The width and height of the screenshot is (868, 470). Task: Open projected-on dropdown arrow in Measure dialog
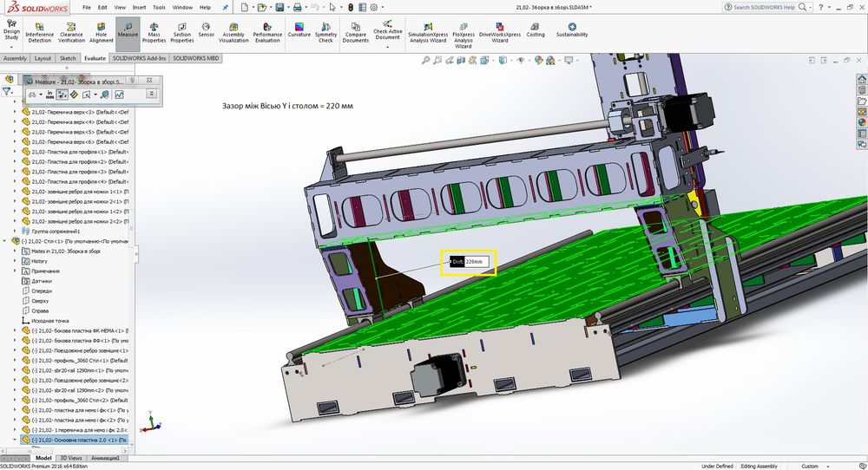95,95
